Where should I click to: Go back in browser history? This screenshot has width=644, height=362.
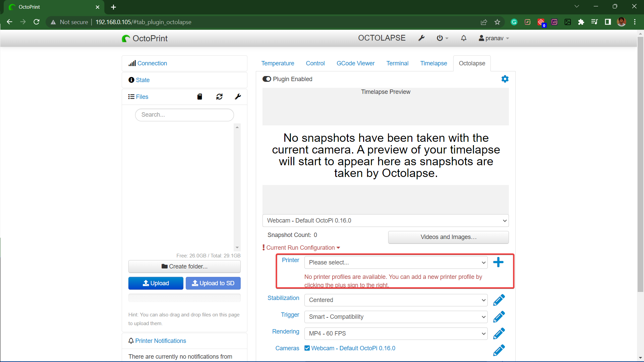click(x=9, y=22)
